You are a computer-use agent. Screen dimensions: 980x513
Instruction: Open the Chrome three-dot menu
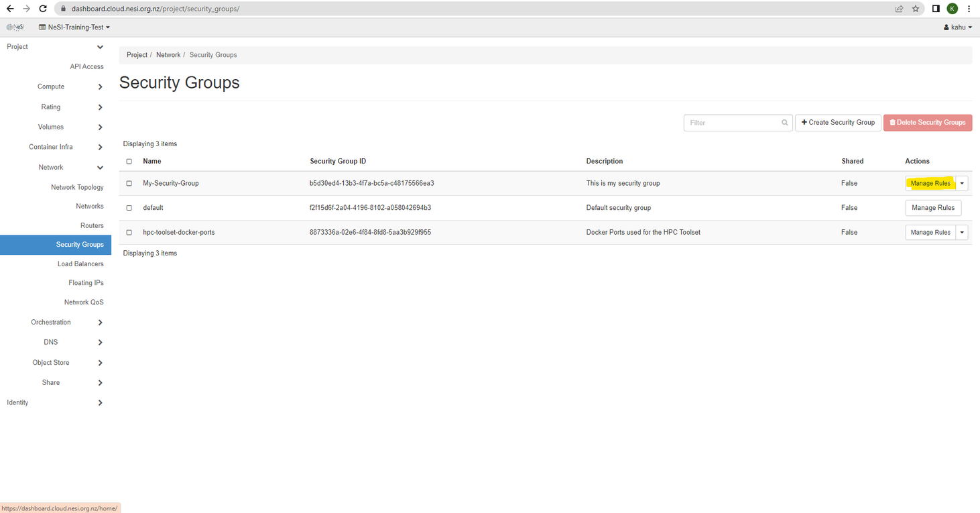(969, 9)
